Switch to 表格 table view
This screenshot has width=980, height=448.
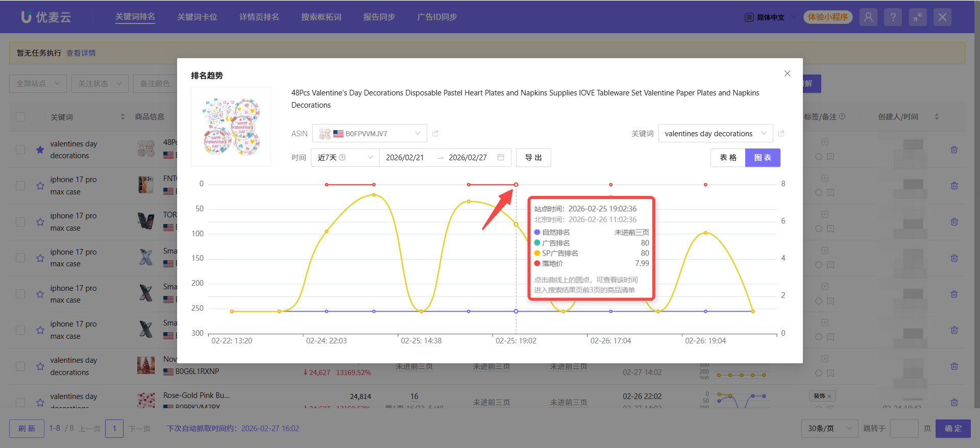point(728,158)
